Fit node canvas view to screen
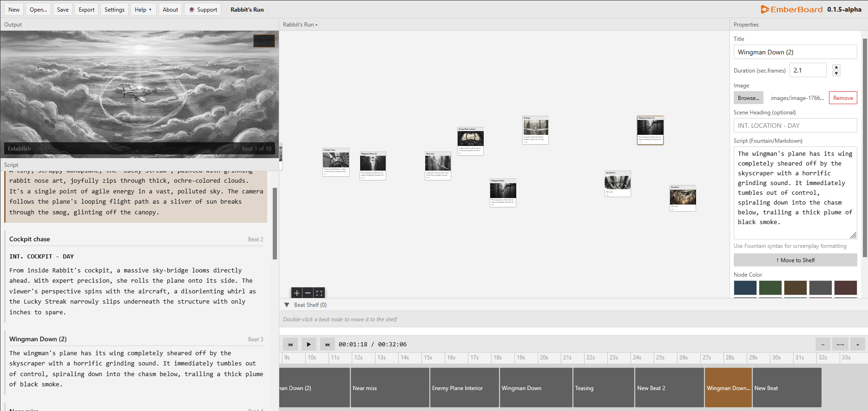Image resolution: width=868 pixels, height=411 pixels. point(319,293)
